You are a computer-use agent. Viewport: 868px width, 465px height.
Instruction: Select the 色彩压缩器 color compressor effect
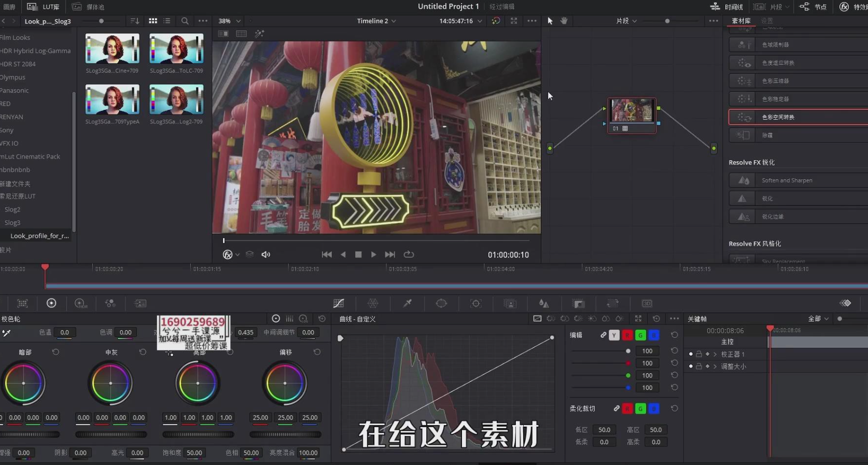799,81
